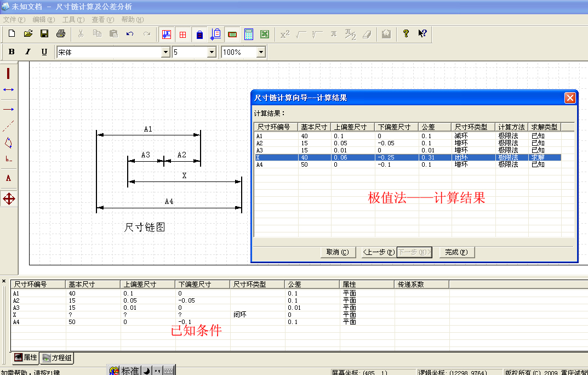Switch to the 属性 tab

(x=26, y=358)
